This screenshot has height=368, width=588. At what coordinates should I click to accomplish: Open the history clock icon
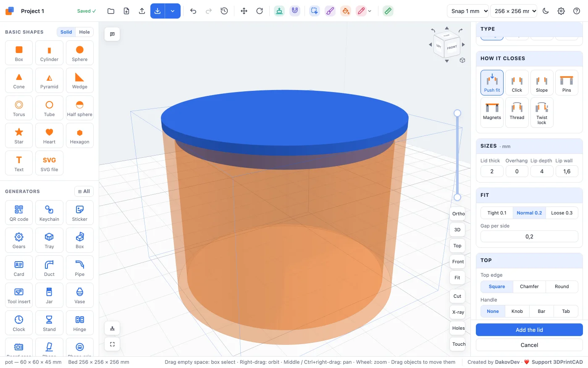[224, 11]
